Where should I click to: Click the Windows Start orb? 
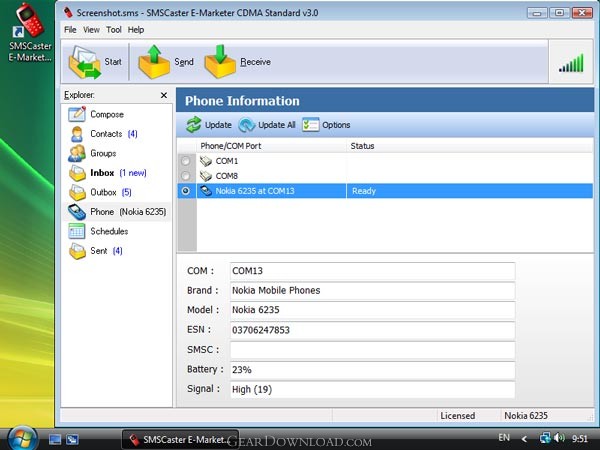pyautogui.click(x=23, y=439)
